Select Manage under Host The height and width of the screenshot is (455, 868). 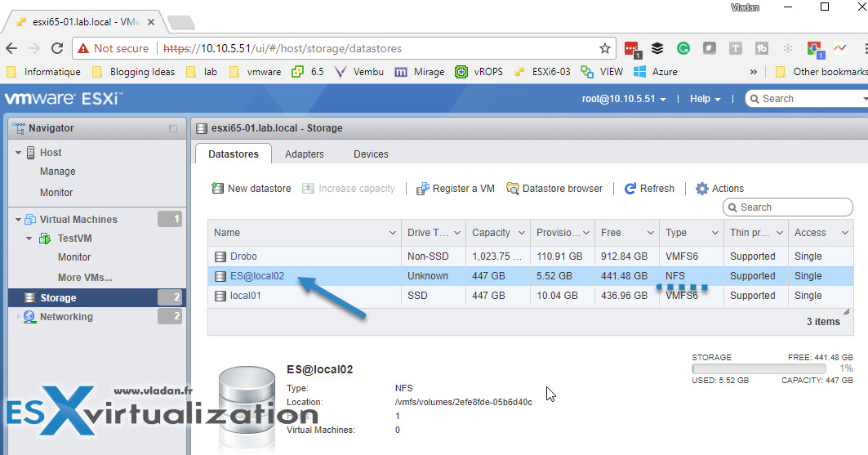tap(58, 172)
